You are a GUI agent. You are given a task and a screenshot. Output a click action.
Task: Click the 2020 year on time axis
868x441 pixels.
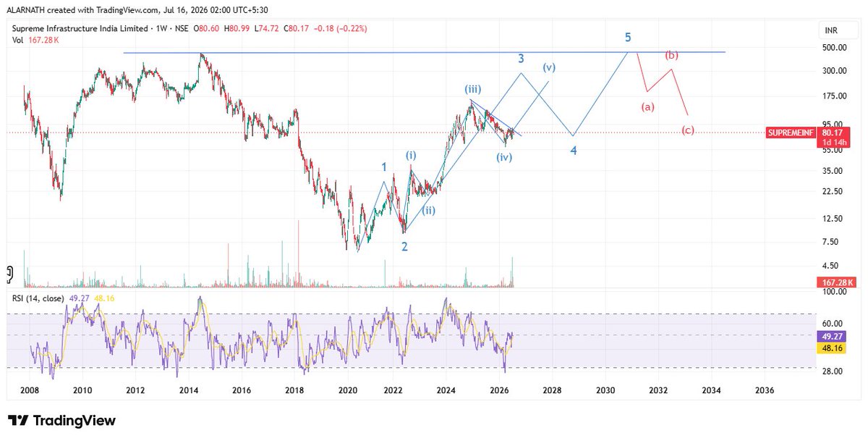point(348,390)
